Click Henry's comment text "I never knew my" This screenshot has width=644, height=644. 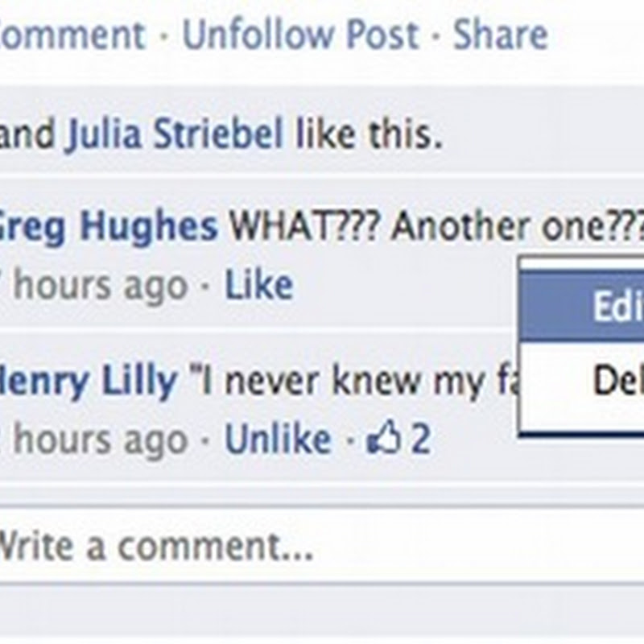(353, 381)
